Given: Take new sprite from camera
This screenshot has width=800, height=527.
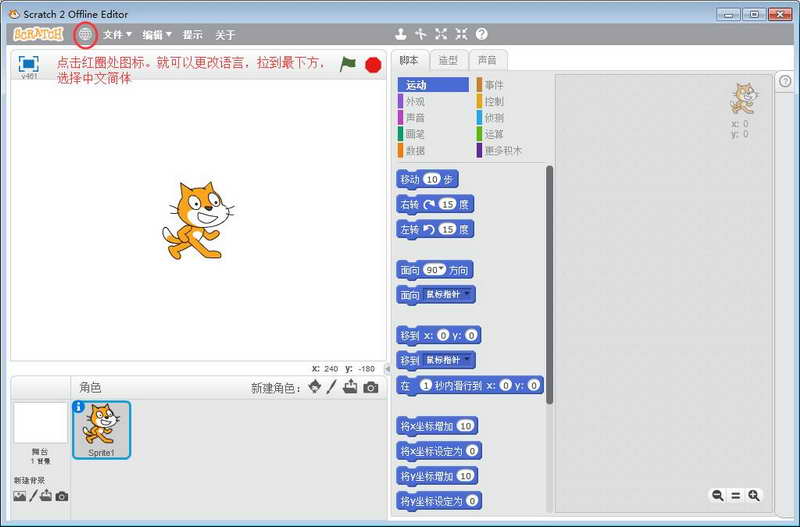Looking at the screenshot, I should 371,387.
